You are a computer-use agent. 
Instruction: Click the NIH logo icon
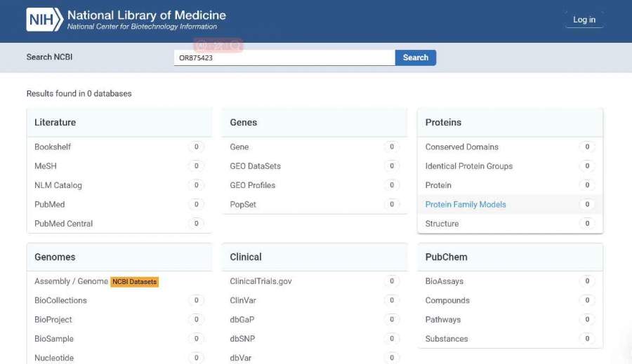coord(44,20)
